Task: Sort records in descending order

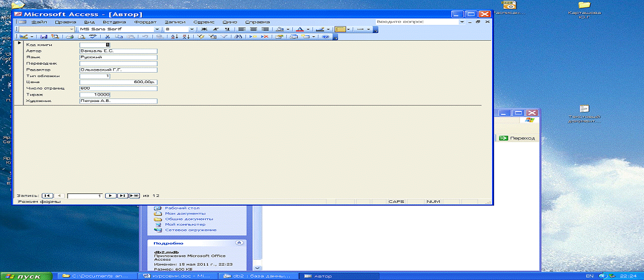Action: (186, 37)
